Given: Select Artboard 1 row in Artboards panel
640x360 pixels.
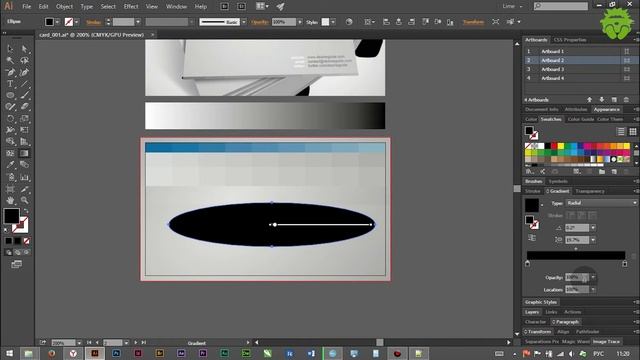Looking at the screenshot, I should point(579,51).
